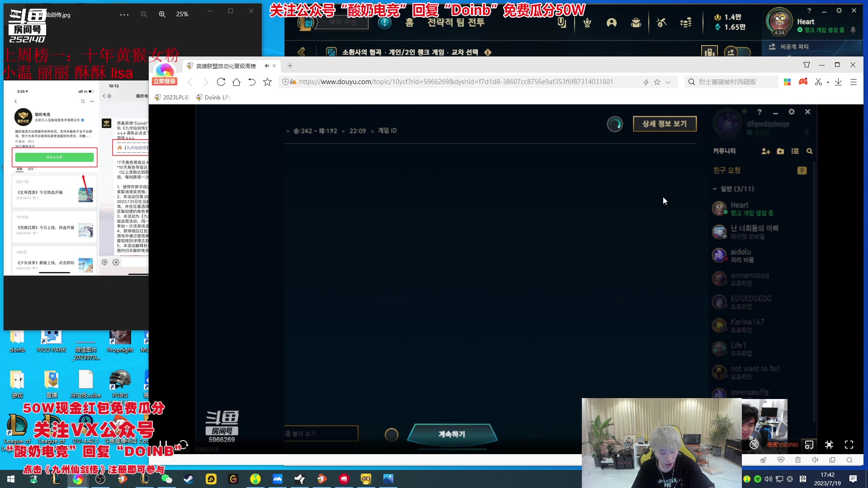Toggle web page fullscreen in the player
This screenshot has width=868, height=488.
829,445
